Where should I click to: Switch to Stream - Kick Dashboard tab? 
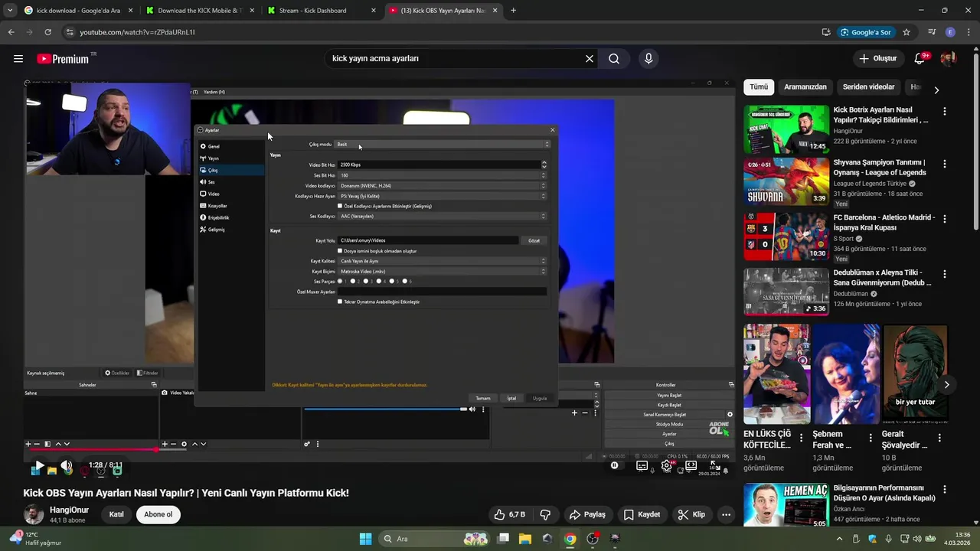(x=322, y=11)
